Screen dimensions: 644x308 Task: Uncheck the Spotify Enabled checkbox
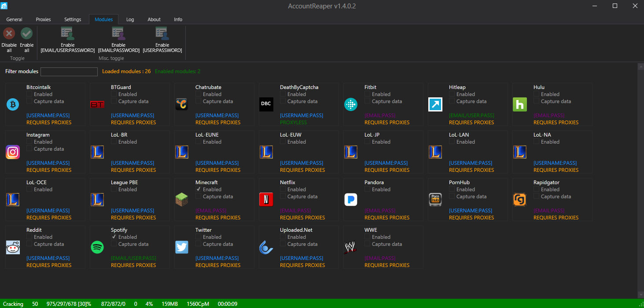coord(114,237)
